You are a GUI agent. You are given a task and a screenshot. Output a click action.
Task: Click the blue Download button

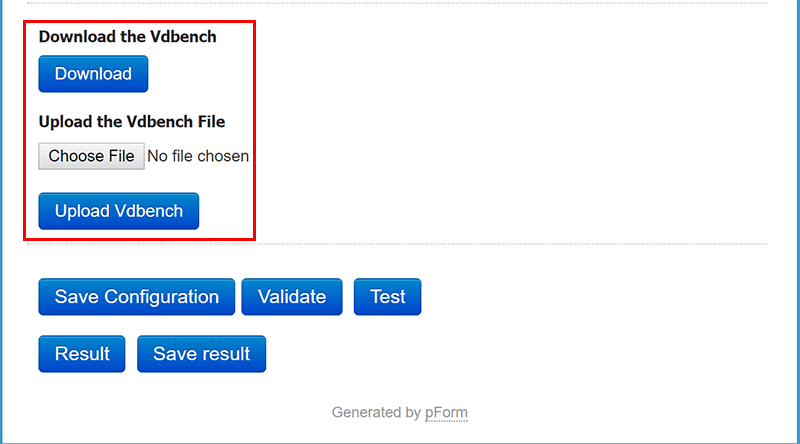(93, 74)
